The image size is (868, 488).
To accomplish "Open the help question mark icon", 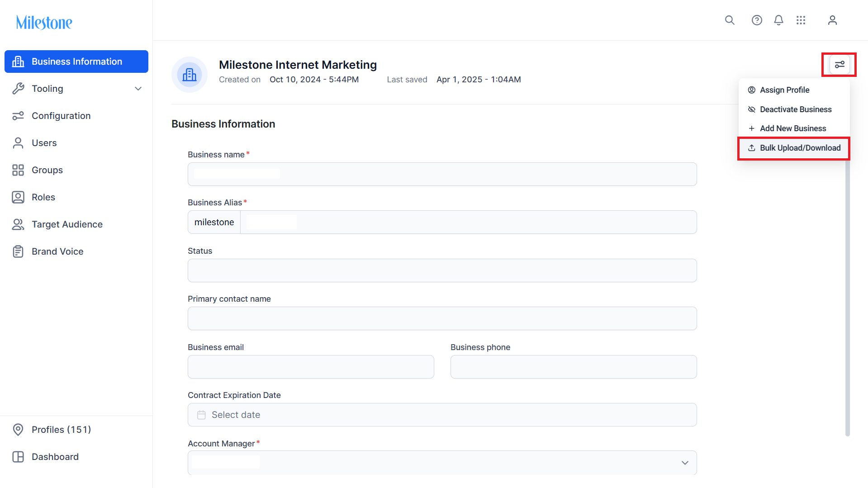I will (757, 20).
